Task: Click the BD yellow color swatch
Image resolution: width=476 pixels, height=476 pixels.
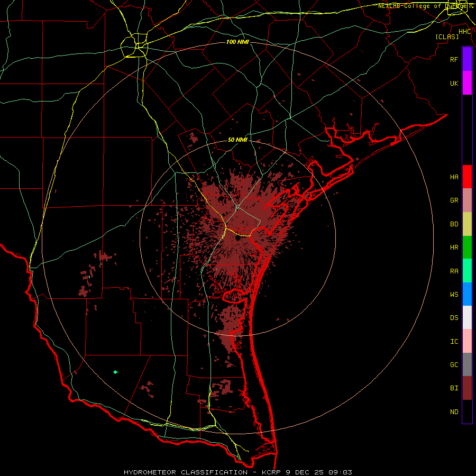Action: point(467,224)
